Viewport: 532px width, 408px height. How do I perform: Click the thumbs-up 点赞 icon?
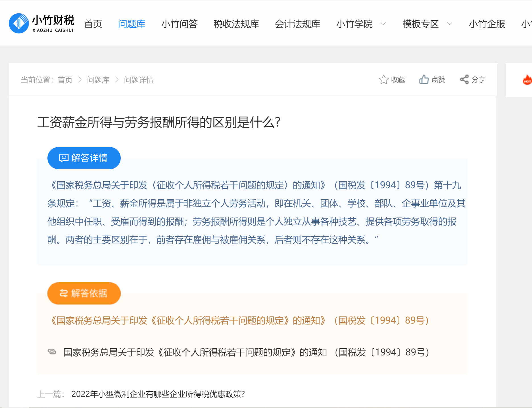point(424,80)
